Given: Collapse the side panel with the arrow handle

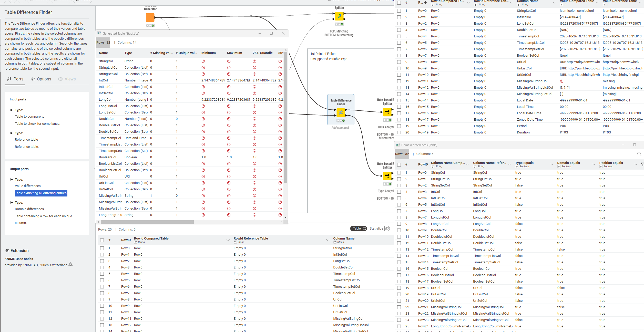Looking at the screenshot, I should 94,169.
